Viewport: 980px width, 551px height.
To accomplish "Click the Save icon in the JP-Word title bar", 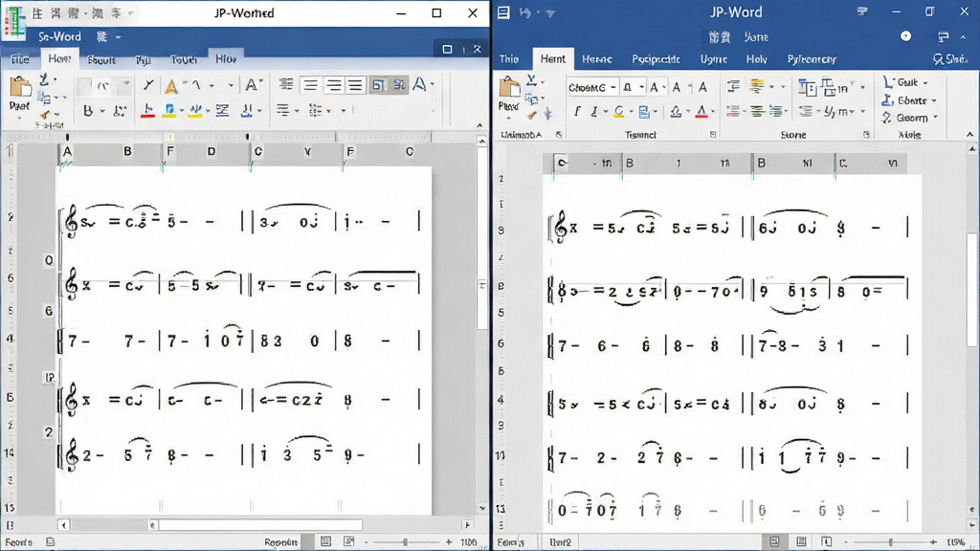I will point(503,12).
